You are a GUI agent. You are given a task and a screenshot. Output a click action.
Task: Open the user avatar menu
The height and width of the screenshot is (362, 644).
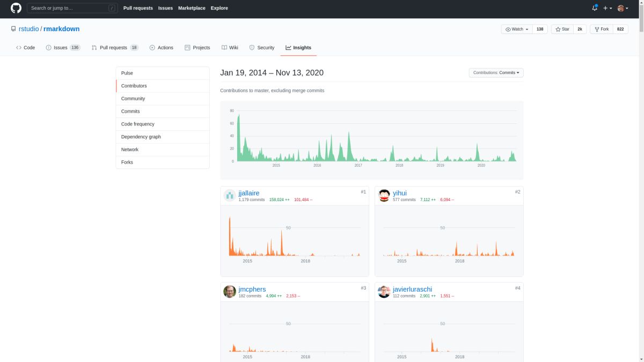click(623, 8)
